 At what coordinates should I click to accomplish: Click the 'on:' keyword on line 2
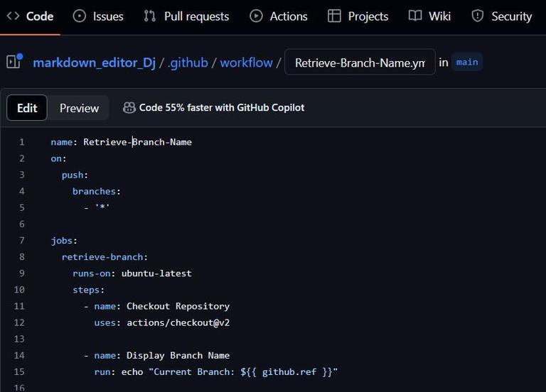[58, 158]
